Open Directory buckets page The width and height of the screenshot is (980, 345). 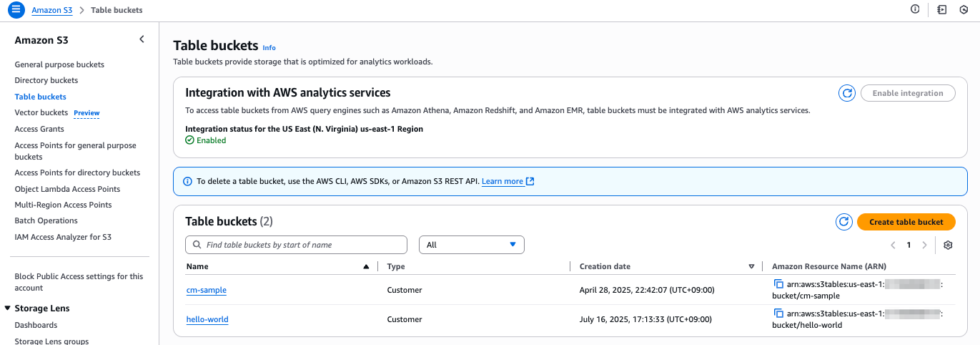(x=46, y=80)
